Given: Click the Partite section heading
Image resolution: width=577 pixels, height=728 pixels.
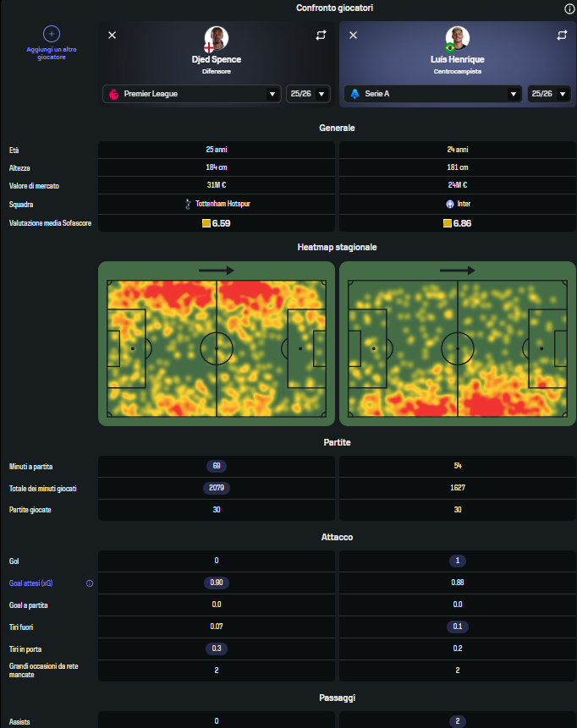Looking at the screenshot, I should 337,442.
